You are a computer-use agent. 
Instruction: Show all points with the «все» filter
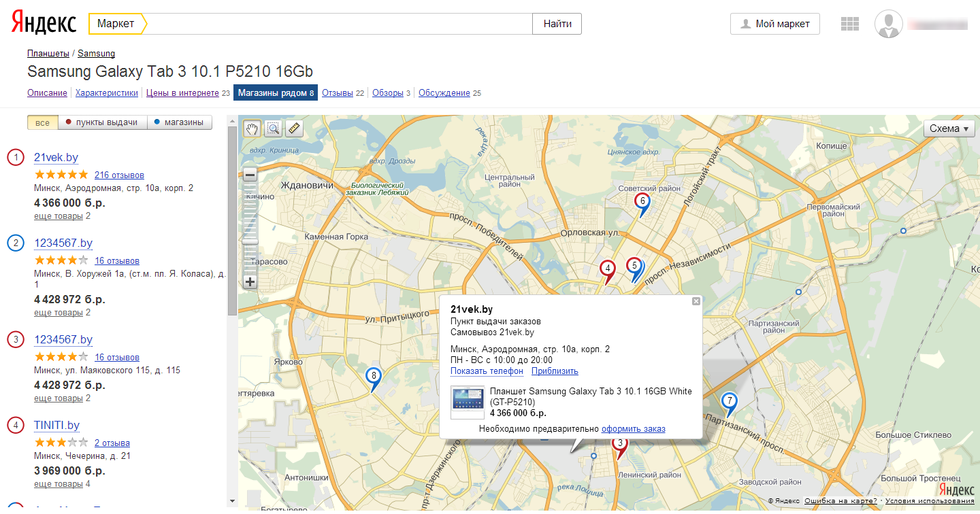tap(42, 122)
